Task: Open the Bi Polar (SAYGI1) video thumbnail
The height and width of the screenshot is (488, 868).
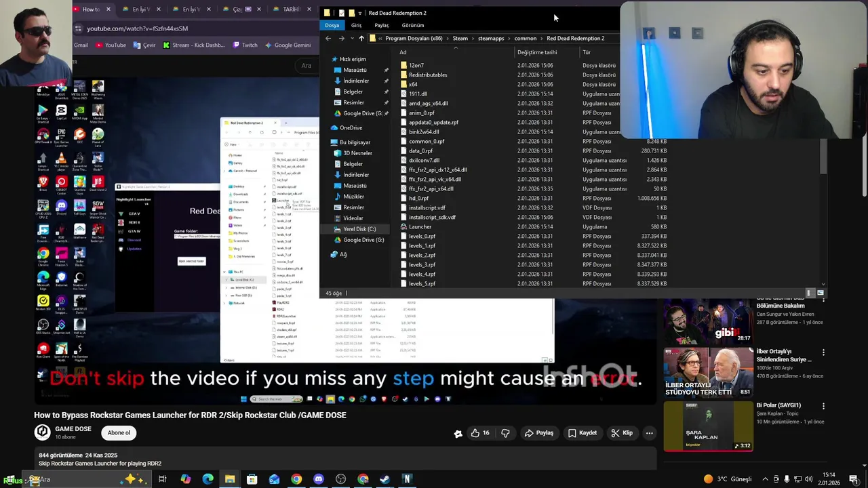Action: click(708, 426)
